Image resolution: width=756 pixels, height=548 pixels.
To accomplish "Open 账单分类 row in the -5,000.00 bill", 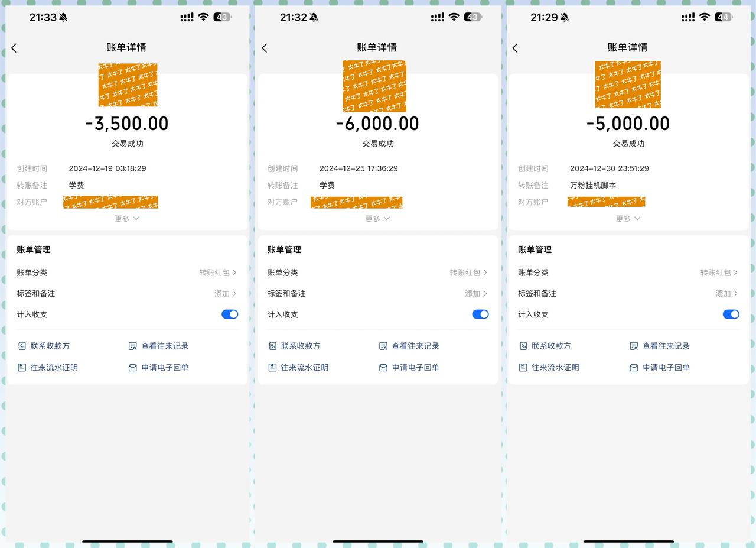I will 628,273.
